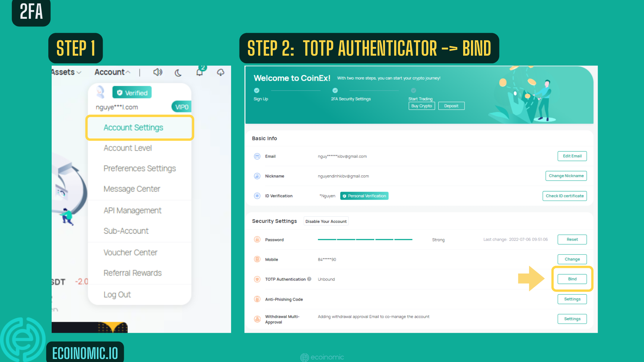This screenshot has height=362, width=644.
Task: Click the Password lock icon
Action: [257, 239]
